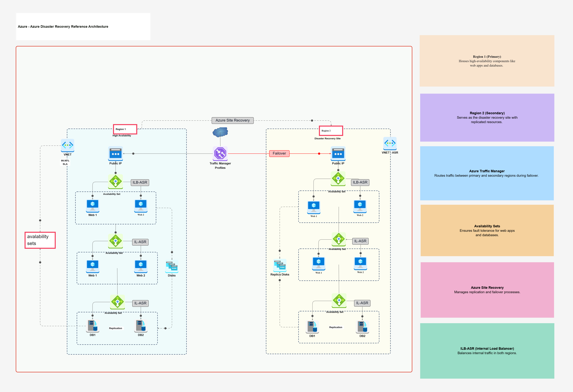The width and height of the screenshot is (573, 392).
Task: Select the Disks icon in Region 1
Action: point(172,266)
